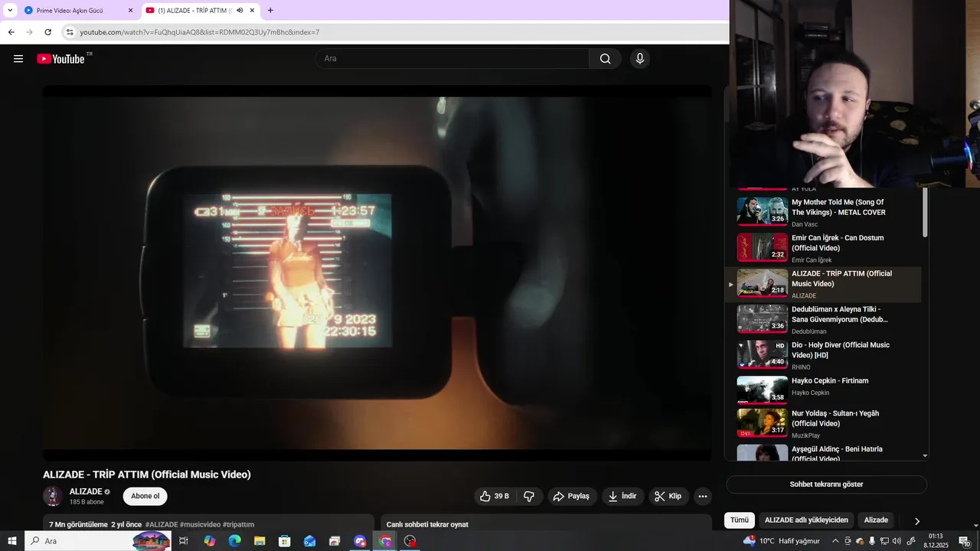View site information icon in address bar

click(70, 32)
